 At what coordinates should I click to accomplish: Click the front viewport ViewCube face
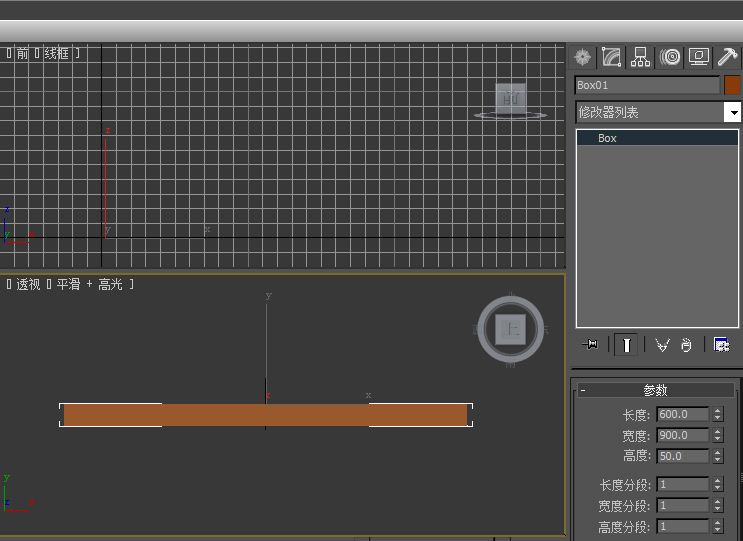[x=510, y=99]
